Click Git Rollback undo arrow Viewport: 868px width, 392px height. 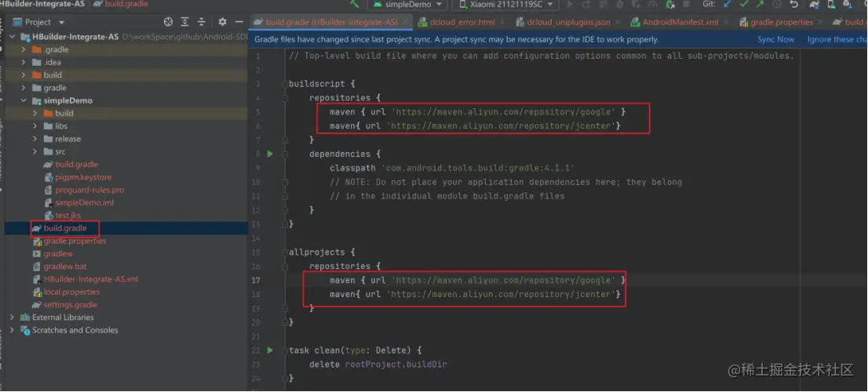(793, 4)
